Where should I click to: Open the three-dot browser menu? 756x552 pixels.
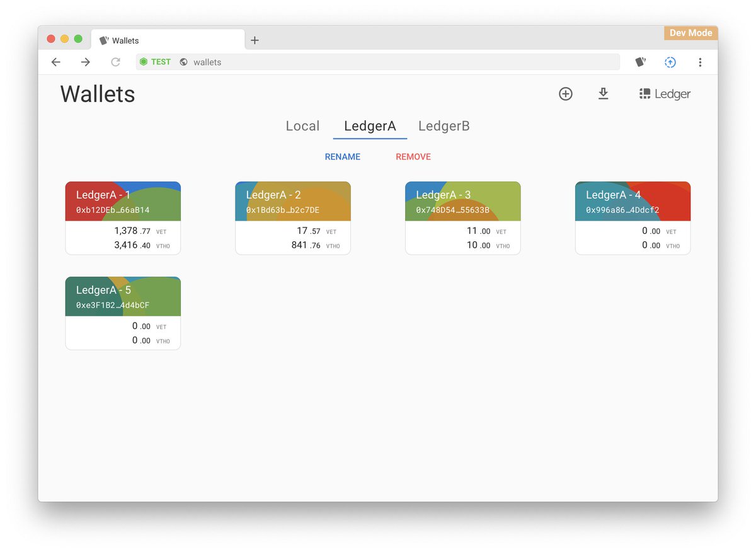pyautogui.click(x=700, y=62)
